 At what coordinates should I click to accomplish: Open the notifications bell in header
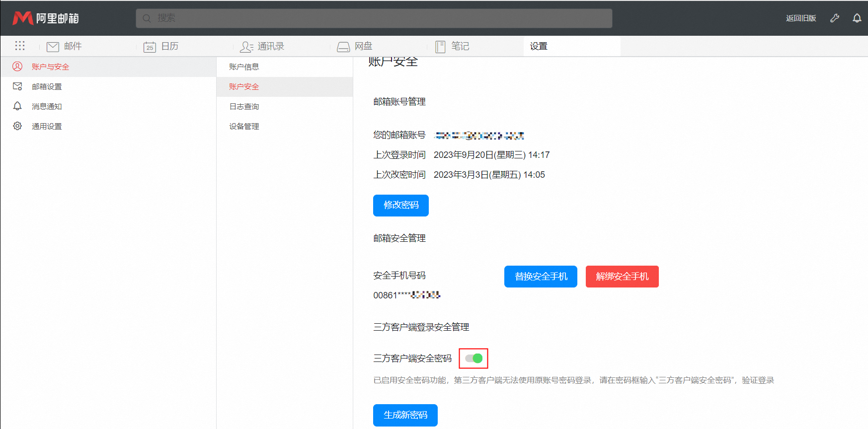click(x=857, y=18)
